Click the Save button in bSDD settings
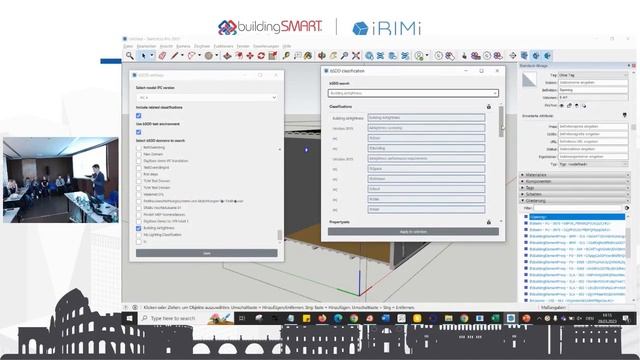 pos(207,253)
